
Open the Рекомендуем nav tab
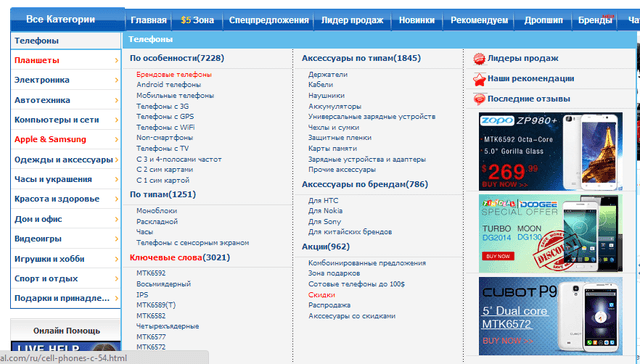point(479,20)
